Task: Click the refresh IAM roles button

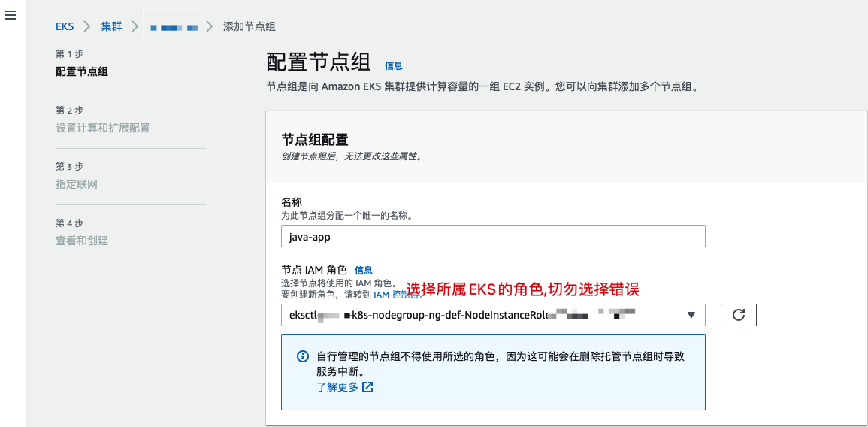Action: click(739, 314)
